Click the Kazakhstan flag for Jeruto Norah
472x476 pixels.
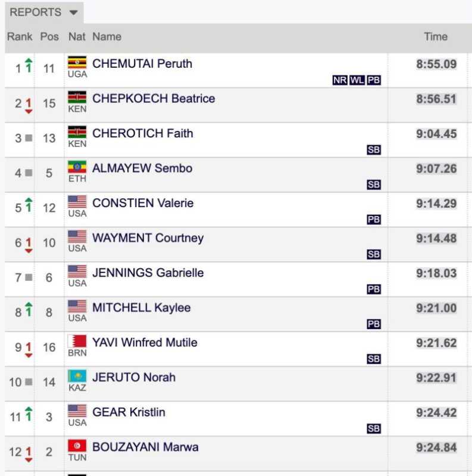click(x=77, y=376)
